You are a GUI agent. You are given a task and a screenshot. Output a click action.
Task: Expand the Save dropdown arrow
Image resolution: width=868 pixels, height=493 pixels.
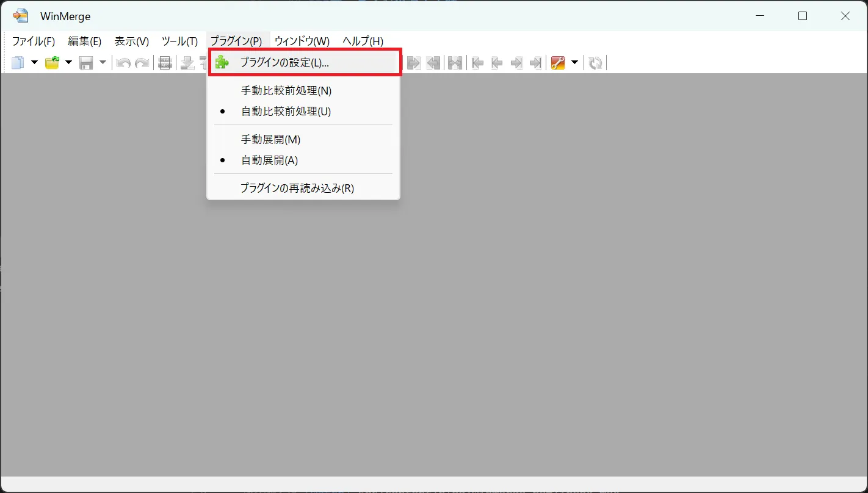[103, 62]
